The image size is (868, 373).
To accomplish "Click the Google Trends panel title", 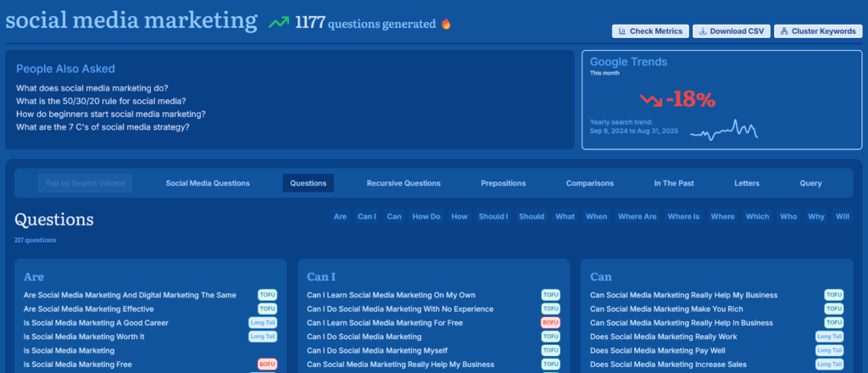I will tap(628, 62).
